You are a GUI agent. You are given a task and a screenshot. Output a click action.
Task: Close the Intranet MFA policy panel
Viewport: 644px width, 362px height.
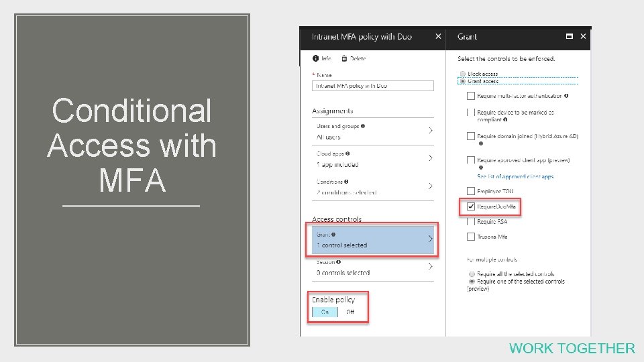pyautogui.click(x=438, y=36)
